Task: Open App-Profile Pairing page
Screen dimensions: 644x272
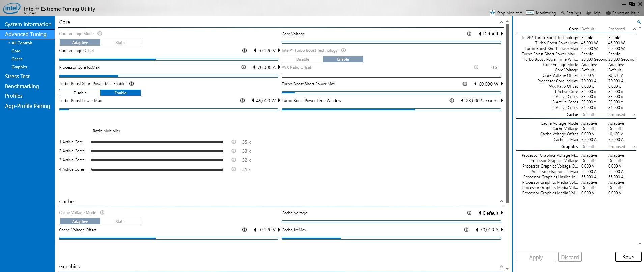Action: click(x=27, y=106)
